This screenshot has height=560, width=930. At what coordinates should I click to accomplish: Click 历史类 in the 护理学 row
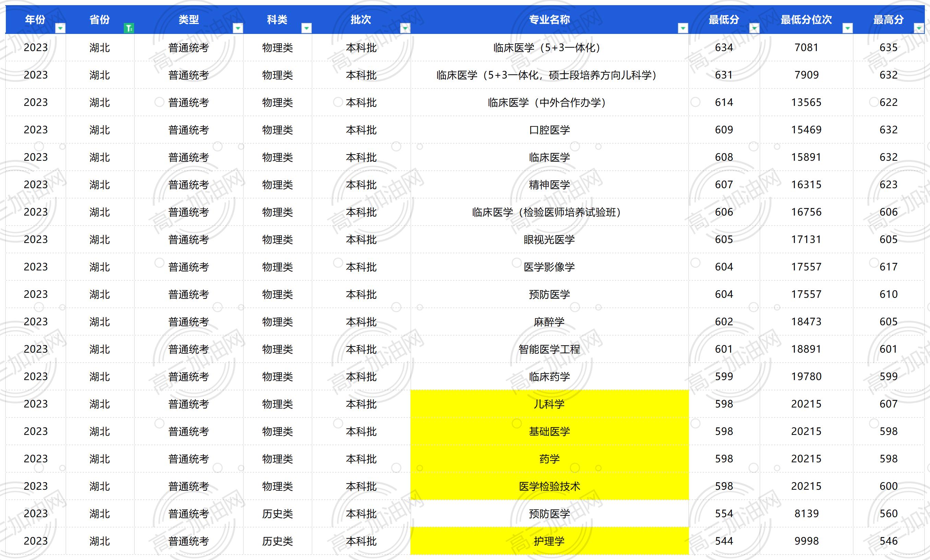click(x=277, y=541)
